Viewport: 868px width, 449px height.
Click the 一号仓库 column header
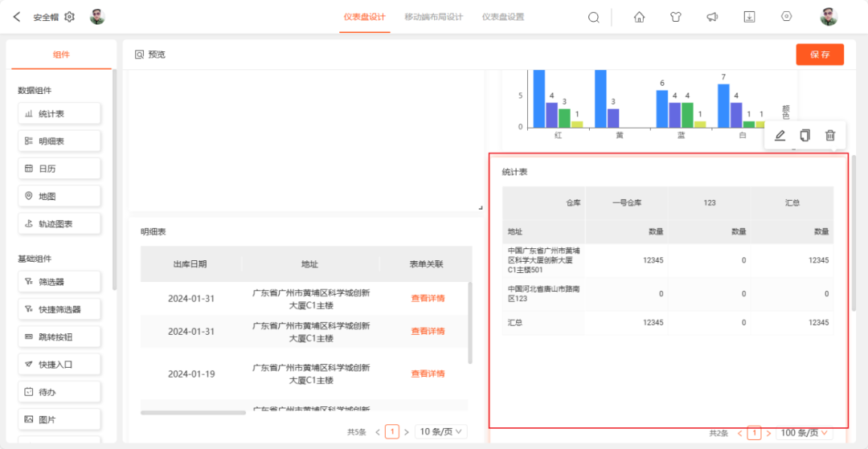[627, 203]
